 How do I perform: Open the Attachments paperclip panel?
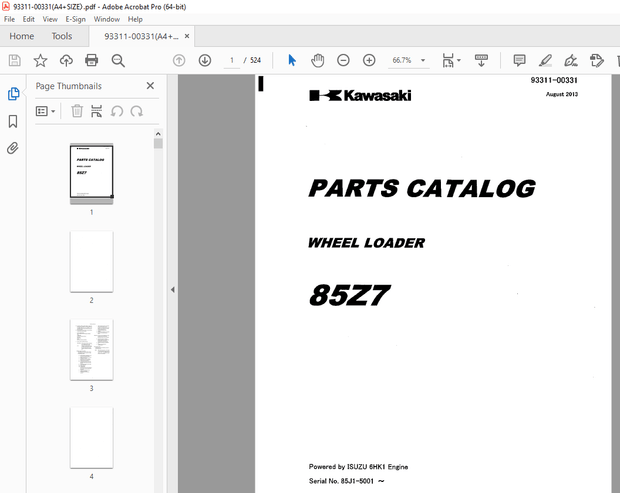(x=13, y=148)
